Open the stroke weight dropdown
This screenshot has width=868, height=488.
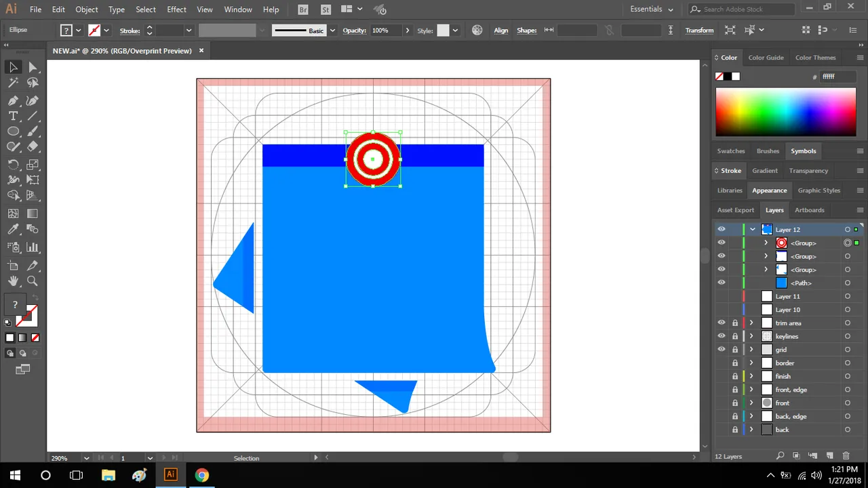coord(189,30)
